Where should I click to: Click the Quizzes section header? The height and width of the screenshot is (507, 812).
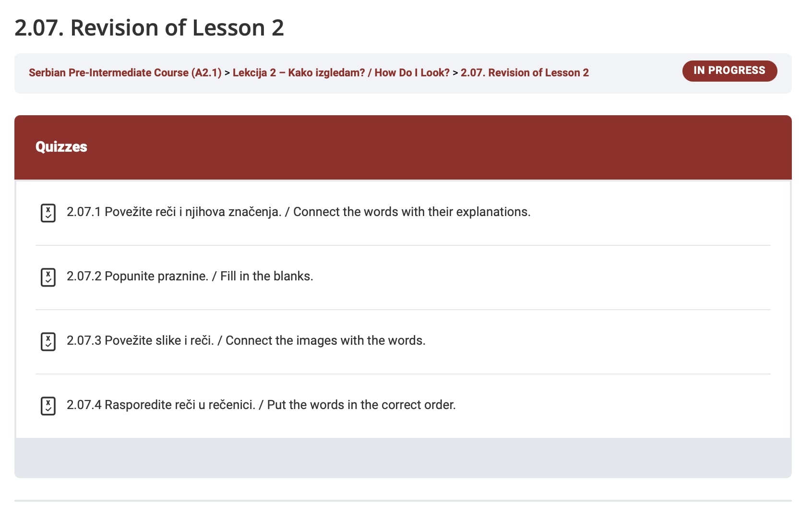coord(61,147)
